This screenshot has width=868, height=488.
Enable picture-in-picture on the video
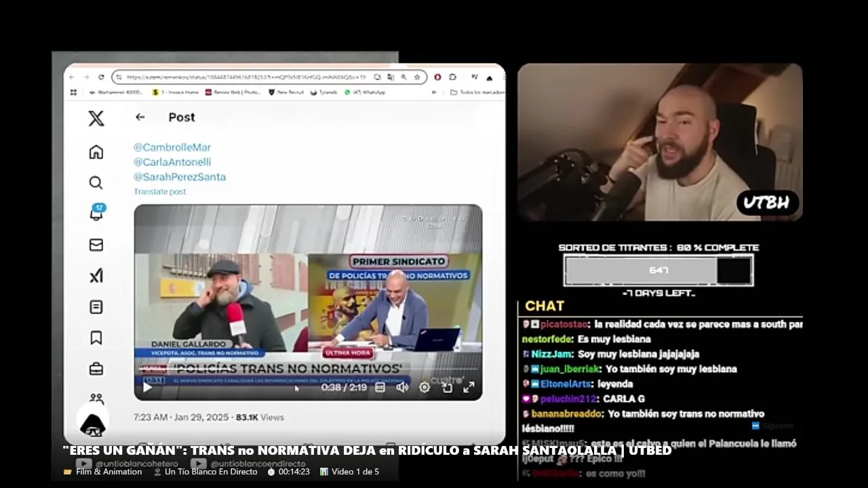coord(447,387)
